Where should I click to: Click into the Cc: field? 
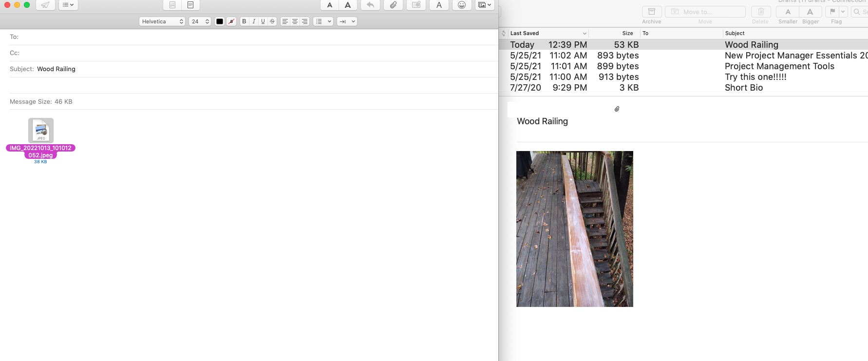(x=258, y=53)
